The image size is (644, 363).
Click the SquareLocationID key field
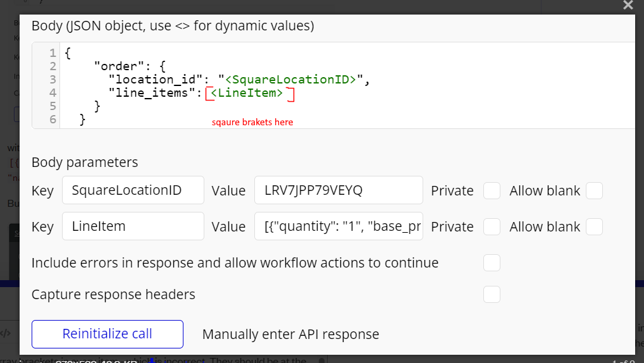click(133, 190)
